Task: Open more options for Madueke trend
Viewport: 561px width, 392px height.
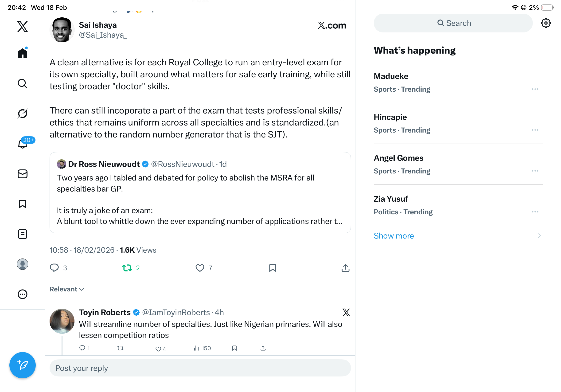Action: [535, 89]
